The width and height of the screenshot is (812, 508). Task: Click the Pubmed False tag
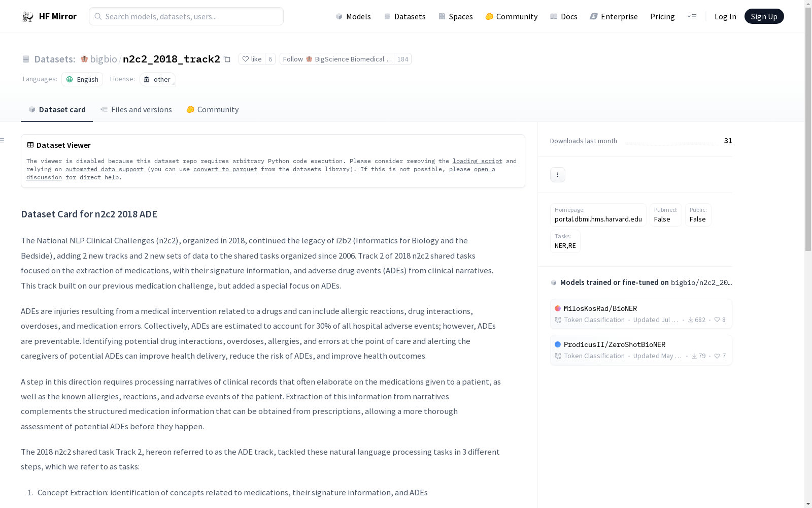pyautogui.click(x=666, y=215)
